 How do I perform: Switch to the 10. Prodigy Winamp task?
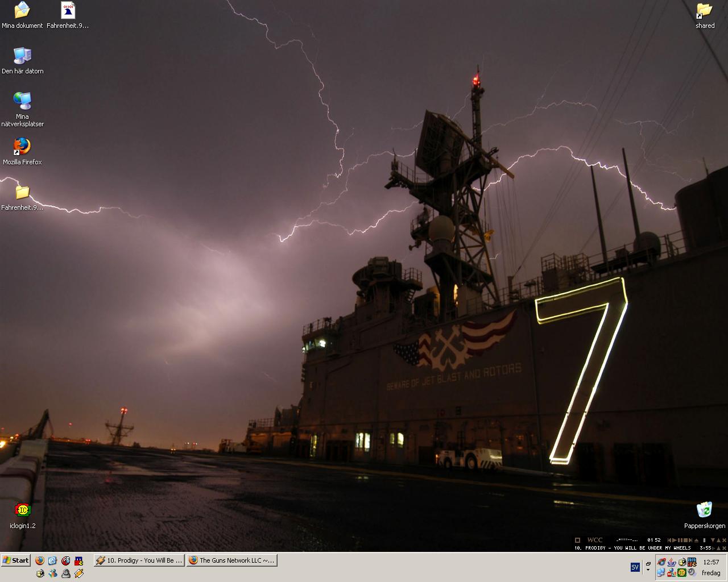point(139,560)
